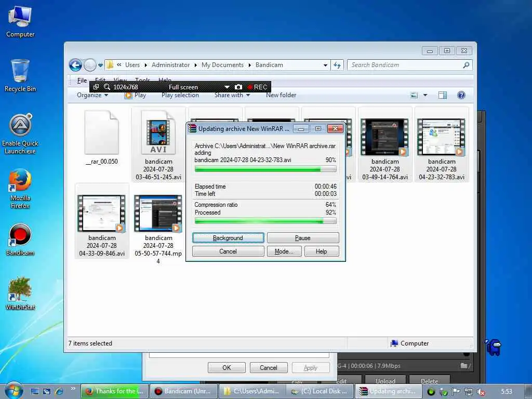Screen dimensions: 532x399
Task: Click the refresh button next to address bar
Action: point(337,65)
